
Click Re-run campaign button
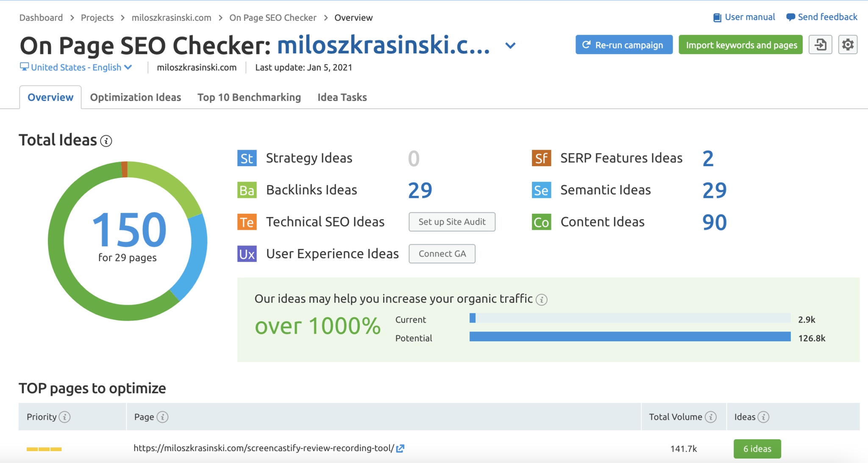(x=624, y=45)
